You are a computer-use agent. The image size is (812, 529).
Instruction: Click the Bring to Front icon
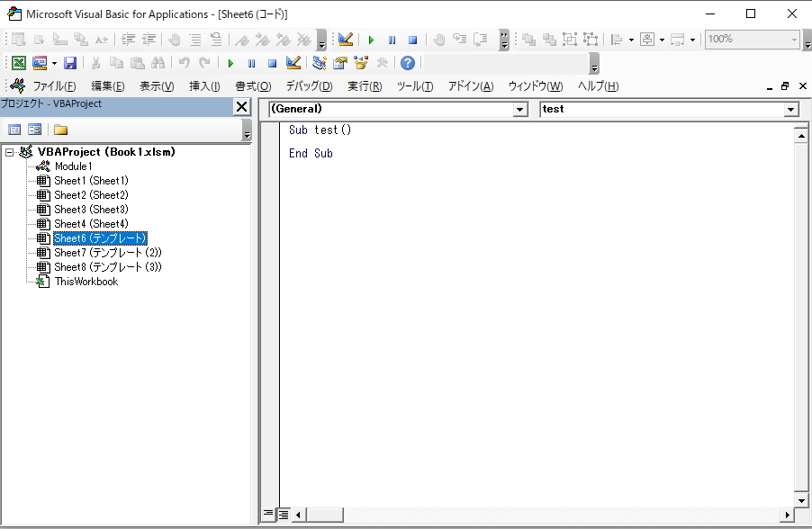[528, 40]
